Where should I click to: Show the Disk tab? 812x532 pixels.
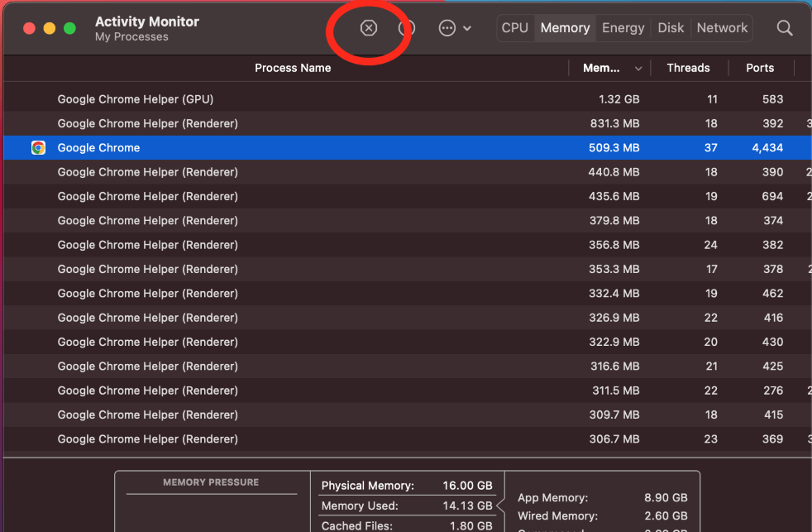[x=671, y=28]
